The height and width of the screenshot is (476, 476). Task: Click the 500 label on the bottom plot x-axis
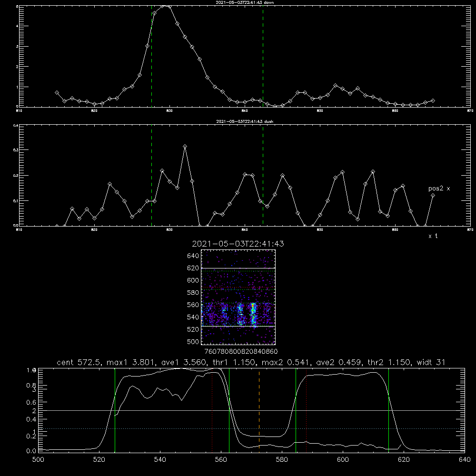click(38, 460)
